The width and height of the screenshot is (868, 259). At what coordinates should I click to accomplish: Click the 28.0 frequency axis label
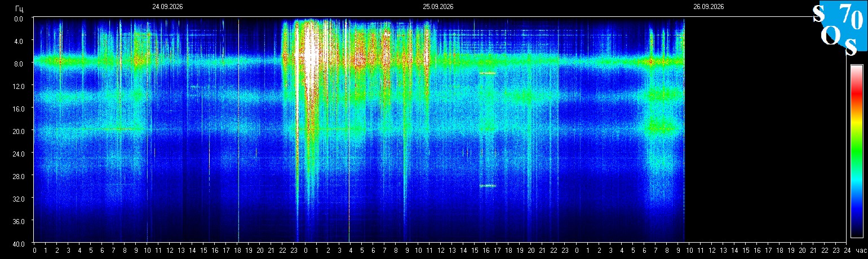pos(17,176)
